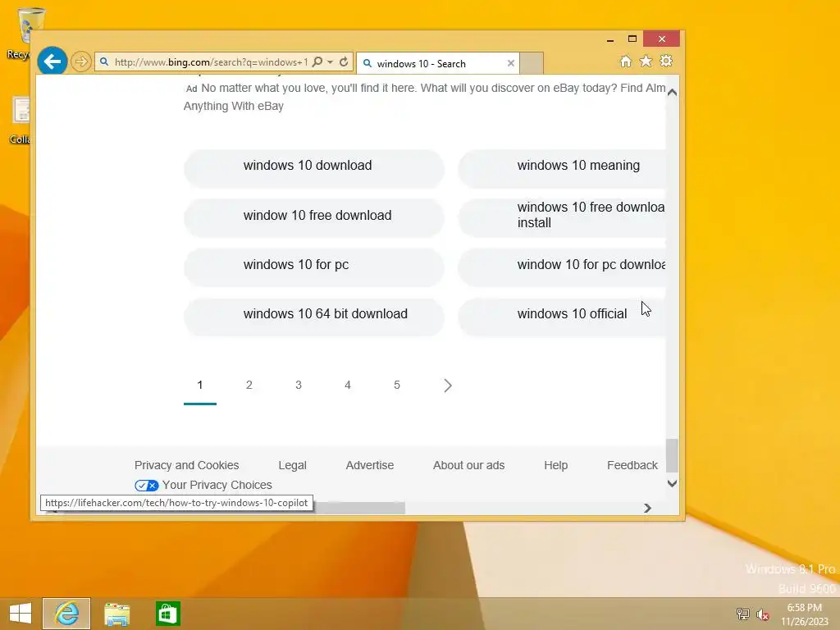Click the address bar search magnifier
This screenshot has height=630, width=840.
pos(317,62)
